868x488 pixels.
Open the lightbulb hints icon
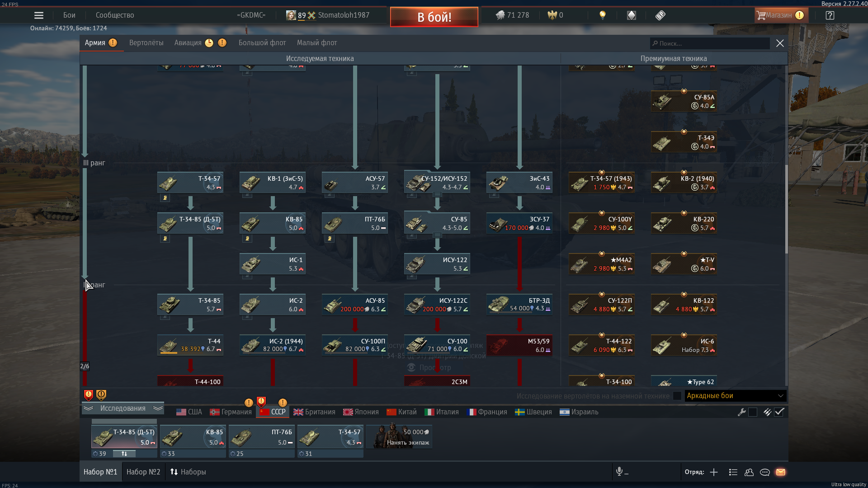[603, 15]
